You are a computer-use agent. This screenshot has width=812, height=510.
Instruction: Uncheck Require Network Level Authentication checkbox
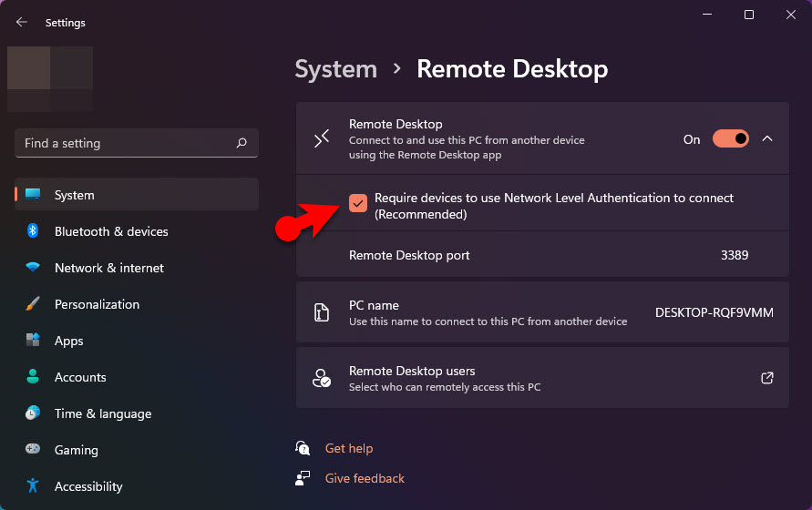(x=358, y=203)
